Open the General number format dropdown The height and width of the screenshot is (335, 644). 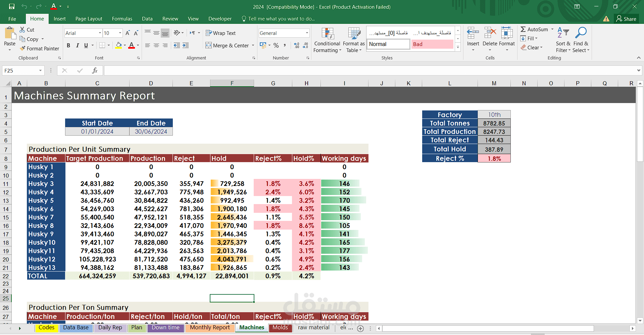307,33
